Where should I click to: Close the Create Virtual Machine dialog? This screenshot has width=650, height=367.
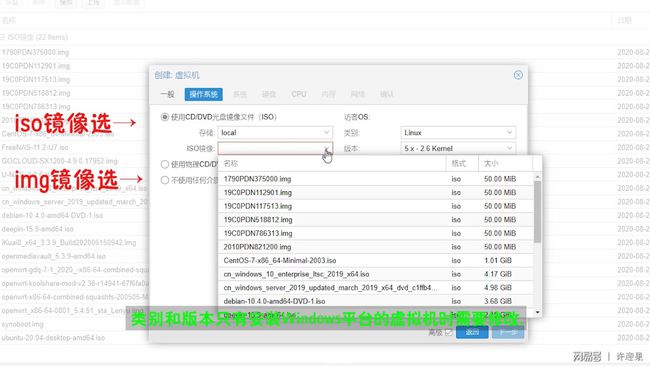coord(518,75)
